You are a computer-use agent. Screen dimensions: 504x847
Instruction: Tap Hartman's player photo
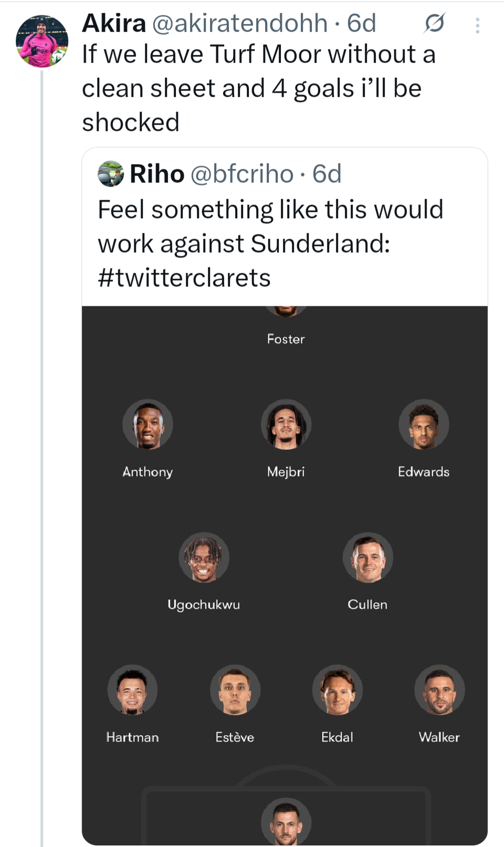tap(132, 690)
